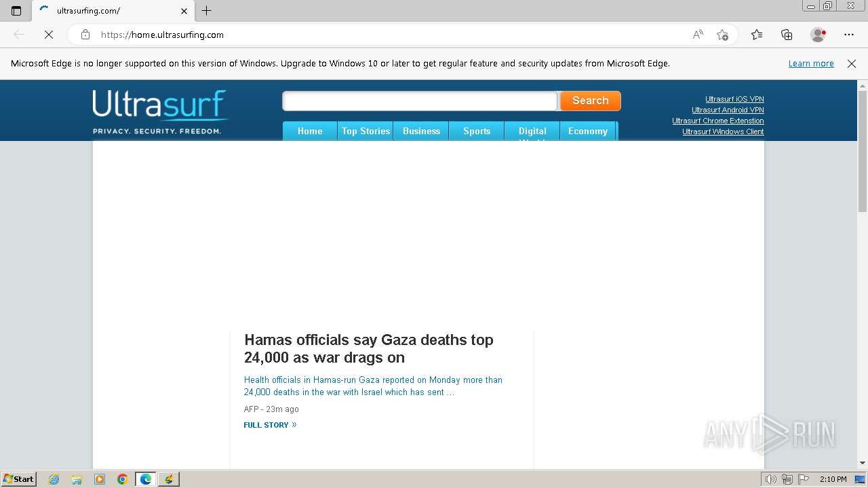The image size is (868, 488).
Task: Click the vertical scrollbar thumb
Action: pyautogui.click(x=863, y=152)
